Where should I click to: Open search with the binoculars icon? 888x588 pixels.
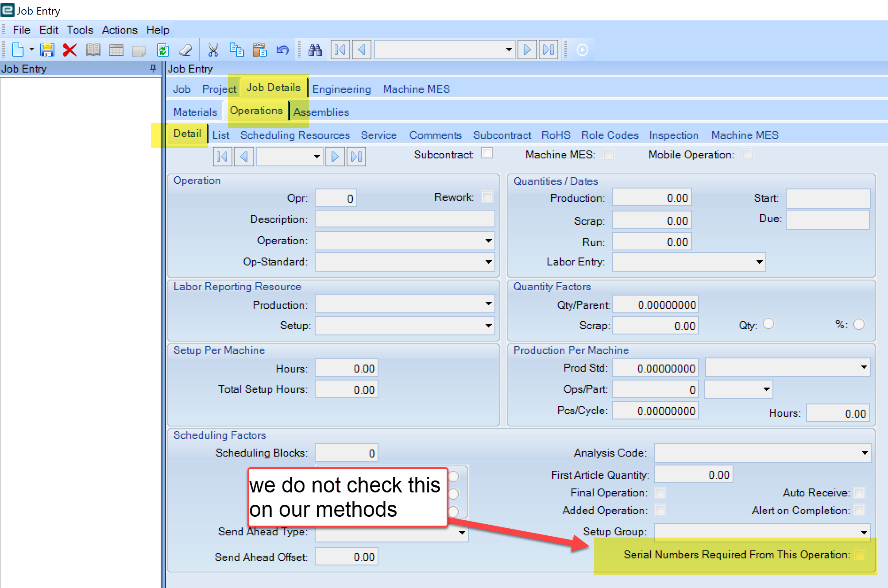point(315,50)
